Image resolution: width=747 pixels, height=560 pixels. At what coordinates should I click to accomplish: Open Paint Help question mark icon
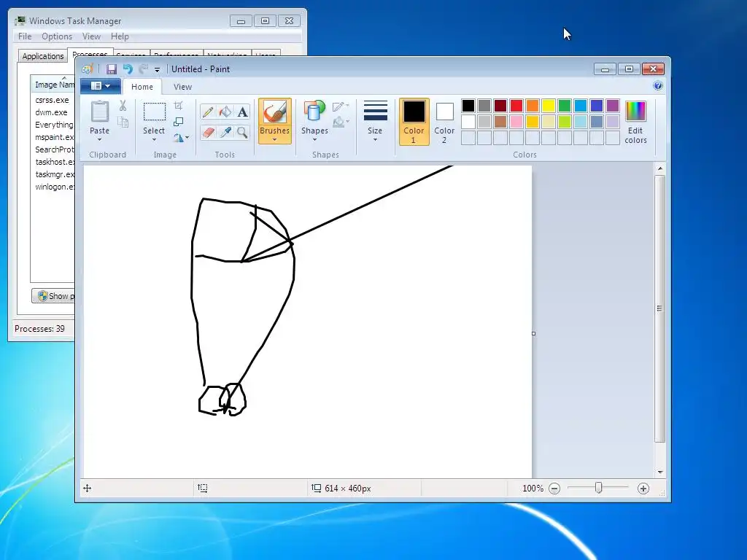658,86
